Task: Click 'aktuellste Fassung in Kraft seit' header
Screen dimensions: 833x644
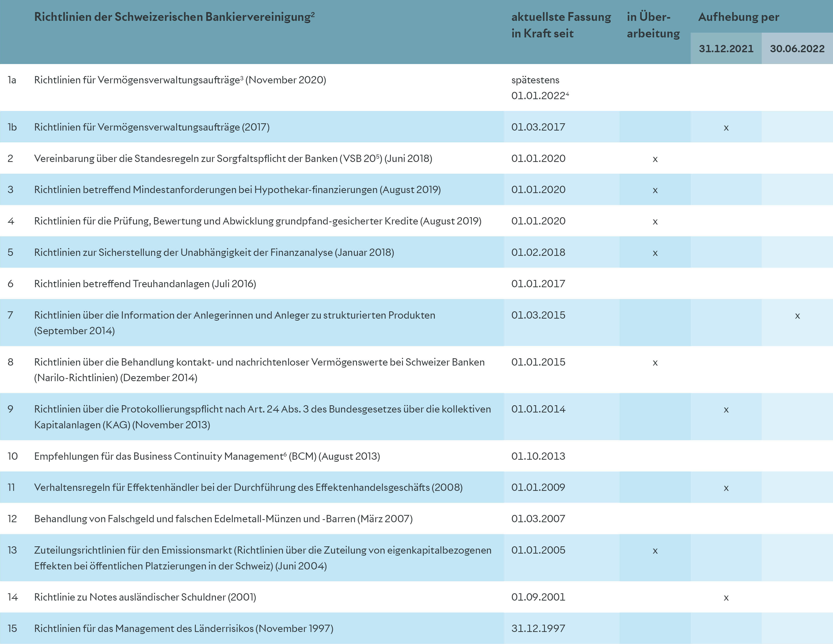Action: (561, 25)
